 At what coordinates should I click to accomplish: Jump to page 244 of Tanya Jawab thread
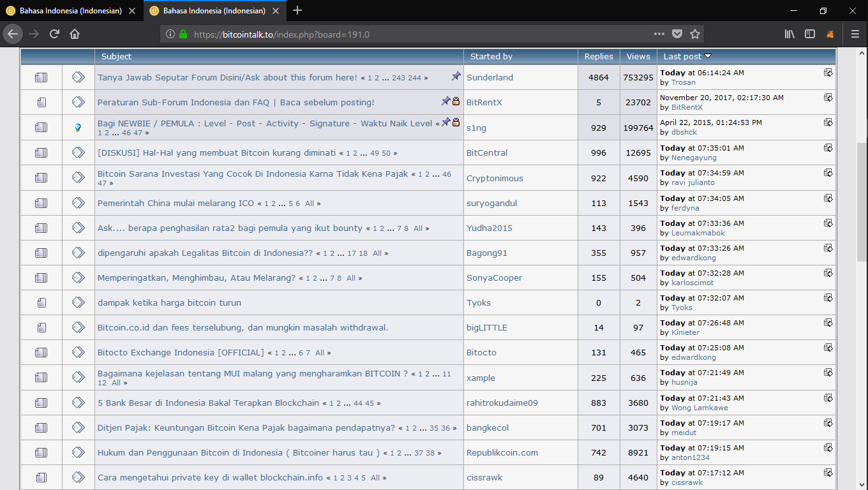pos(415,78)
